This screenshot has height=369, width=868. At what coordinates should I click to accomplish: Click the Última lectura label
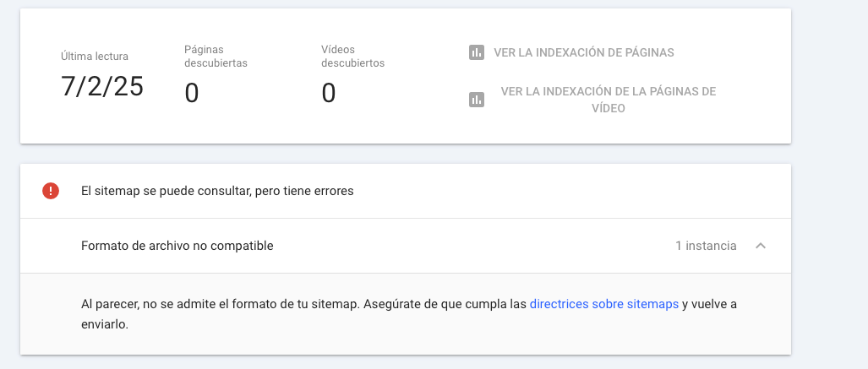[95, 56]
